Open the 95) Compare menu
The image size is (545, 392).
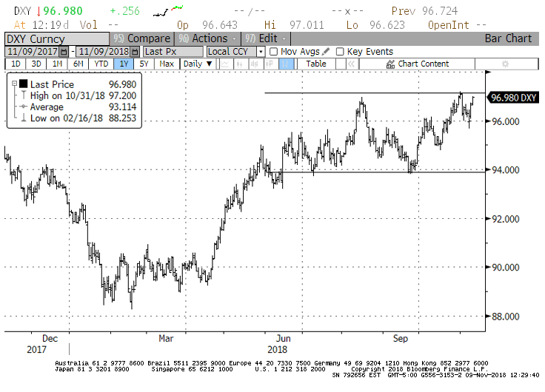click(141, 38)
